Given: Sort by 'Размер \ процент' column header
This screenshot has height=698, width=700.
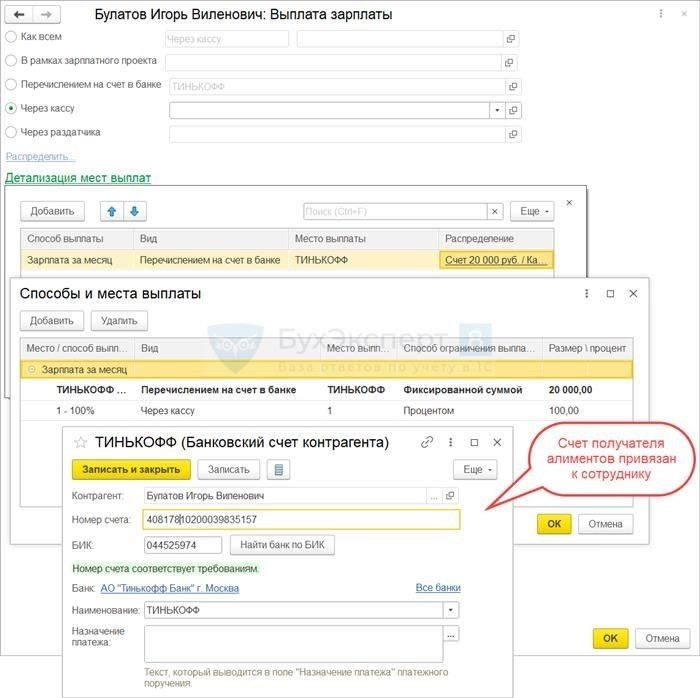Looking at the screenshot, I should pyautogui.click(x=587, y=348).
